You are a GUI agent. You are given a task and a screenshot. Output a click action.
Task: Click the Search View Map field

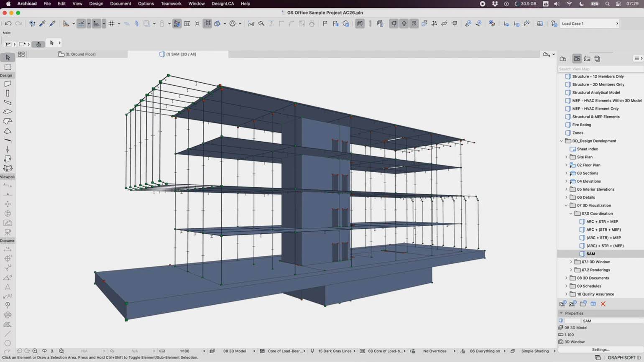point(601,69)
